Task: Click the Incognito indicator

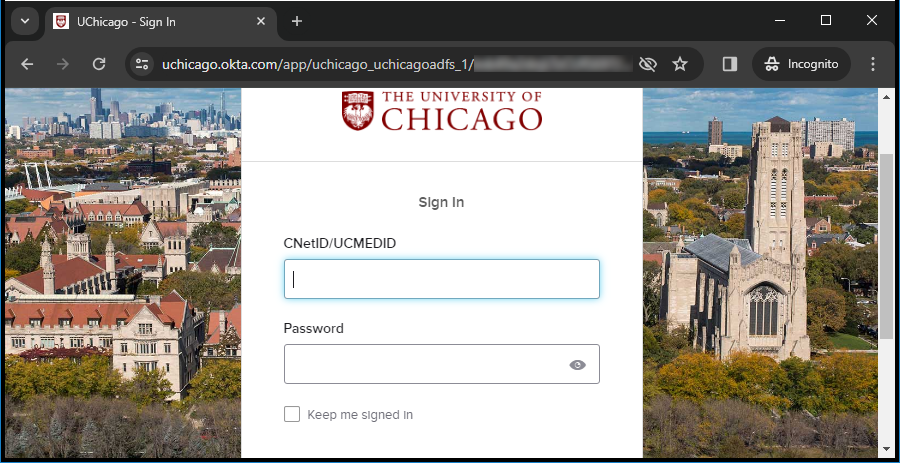Action: pyautogui.click(x=801, y=64)
